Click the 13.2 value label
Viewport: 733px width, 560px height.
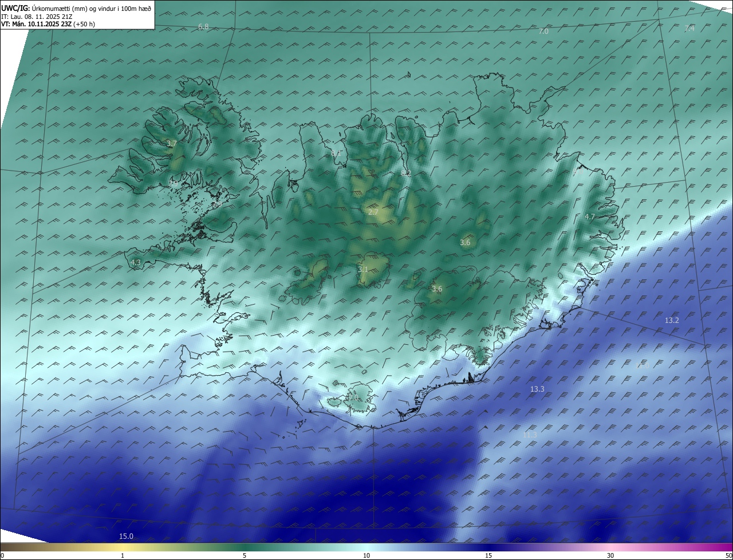[672, 321]
